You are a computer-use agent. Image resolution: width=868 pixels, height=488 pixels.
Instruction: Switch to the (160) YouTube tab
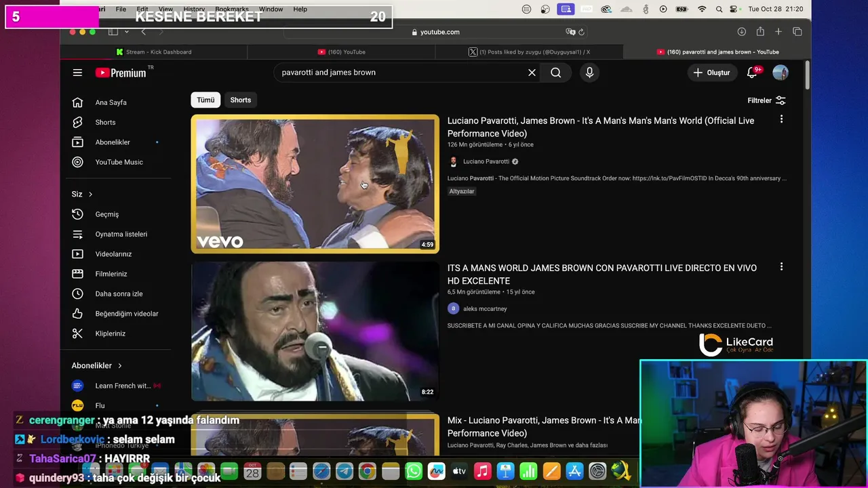tap(341, 52)
